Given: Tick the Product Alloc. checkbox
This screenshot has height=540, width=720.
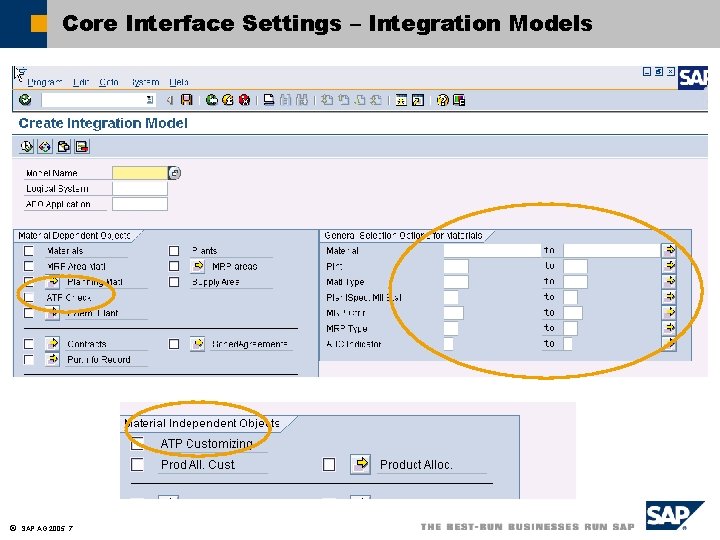Looking at the screenshot, I should pos(329,465).
